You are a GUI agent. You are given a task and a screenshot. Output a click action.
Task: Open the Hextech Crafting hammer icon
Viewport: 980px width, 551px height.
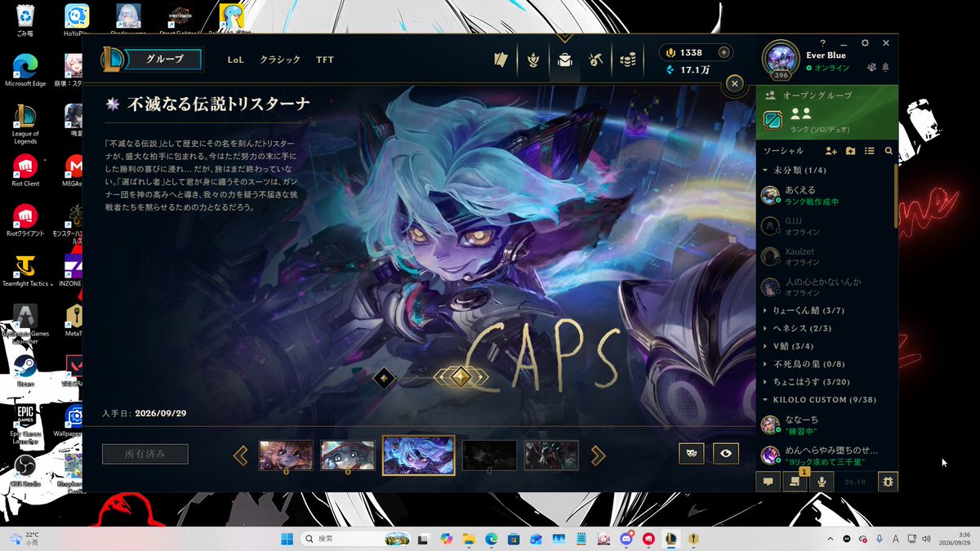595,60
